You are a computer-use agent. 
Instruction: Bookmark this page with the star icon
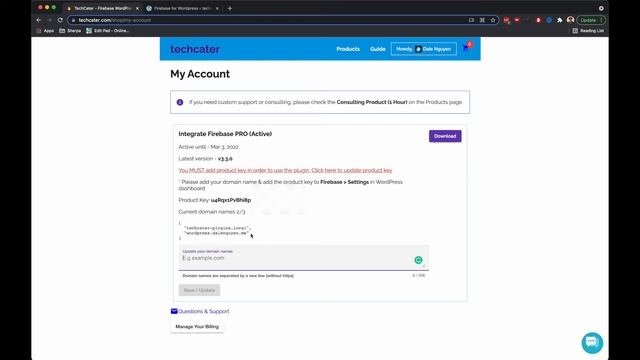coord(493,20)
